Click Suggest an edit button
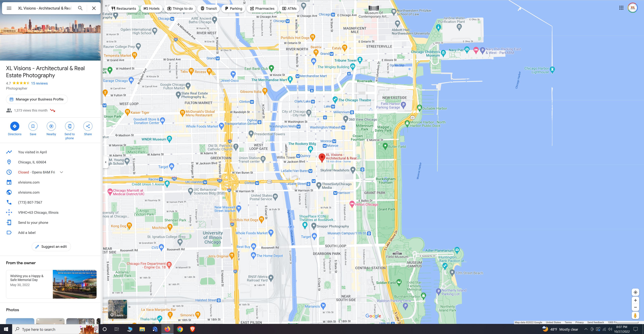The width and height of the screenshot is (644, 334). [x=51, y=246]
